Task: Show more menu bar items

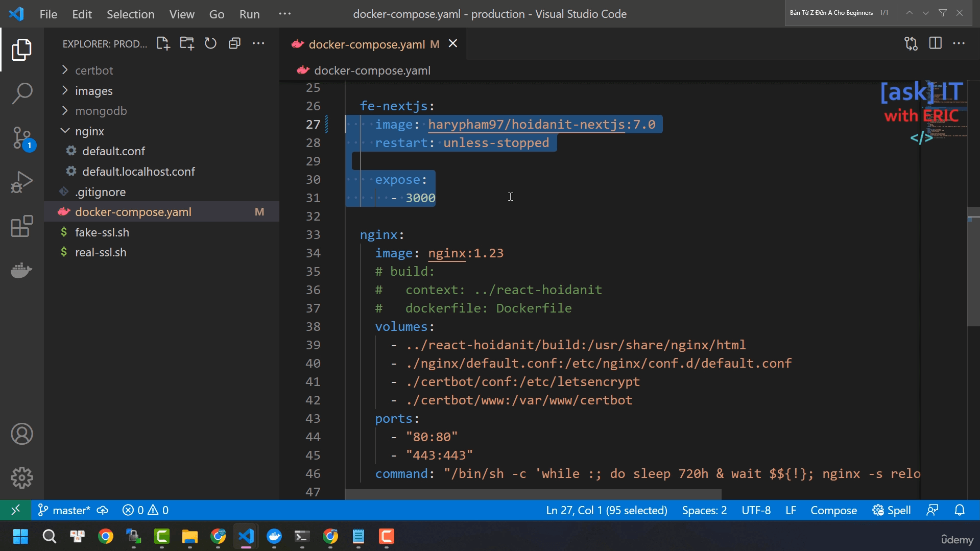Action: [x=284, y=14]
